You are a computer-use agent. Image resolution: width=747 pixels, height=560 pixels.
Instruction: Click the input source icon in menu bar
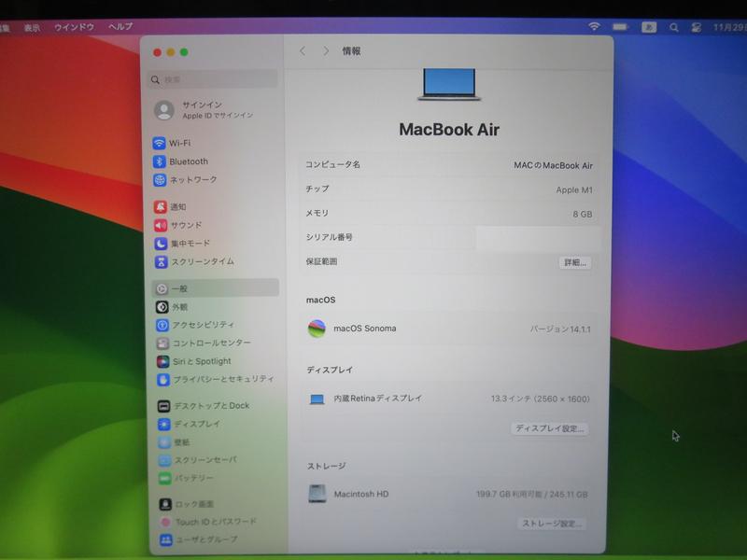pos(649,28)
